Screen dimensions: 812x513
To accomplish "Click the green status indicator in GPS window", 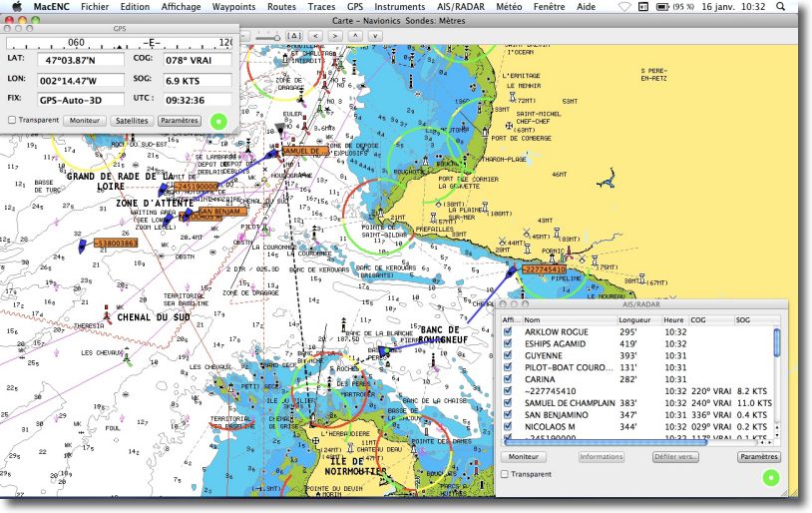I will pyautogui.click(x=219, y=121).
